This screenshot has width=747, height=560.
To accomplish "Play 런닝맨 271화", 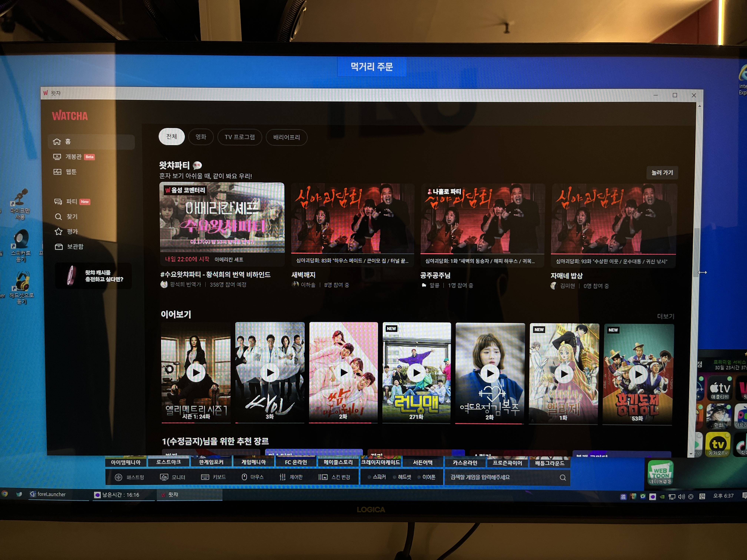I will pos(416,373).
